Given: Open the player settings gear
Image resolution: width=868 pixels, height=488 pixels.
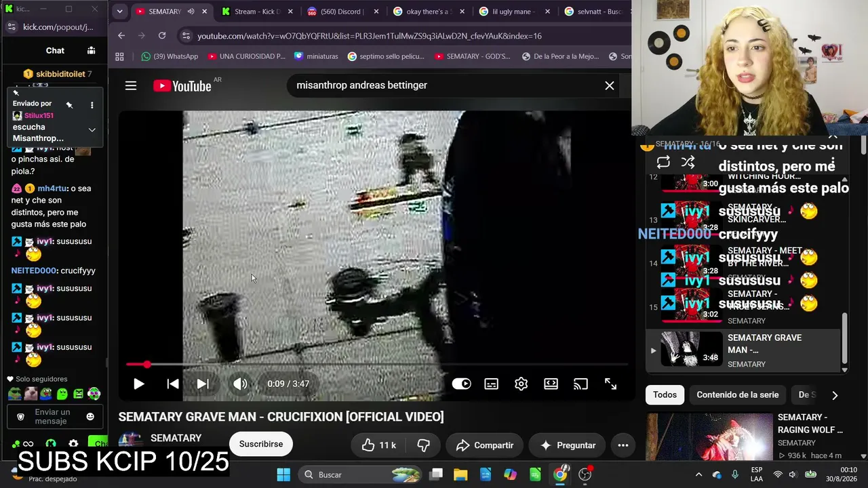Looking at the screenshot, I should (x=521, y=384).
